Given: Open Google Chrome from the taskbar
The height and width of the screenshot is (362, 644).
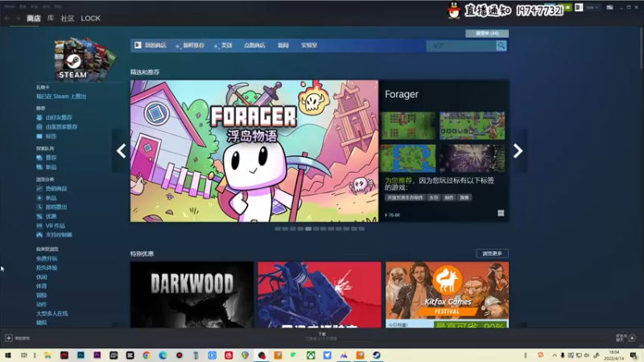Looking at the screenshot, I should [147, 355].
